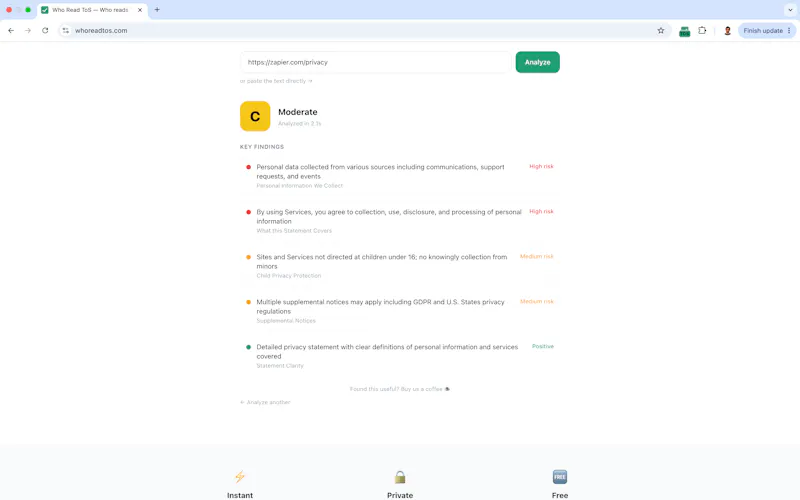Open site information icon in address bar

(65, 31)
